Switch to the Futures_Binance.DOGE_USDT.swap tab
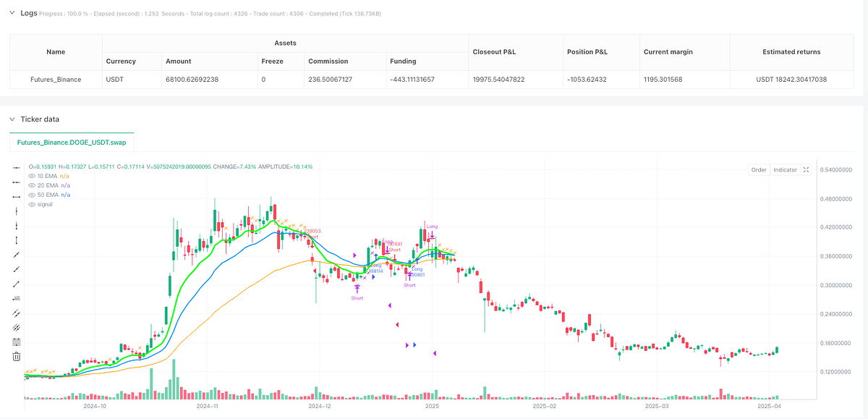Image resolution: width=868 pixels, height=419 pixels. tap(72, 143)
